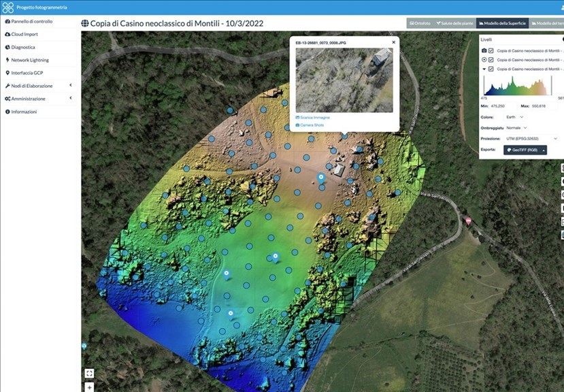Toggle the camera shots layer checkbox

[x=491, y=50]
